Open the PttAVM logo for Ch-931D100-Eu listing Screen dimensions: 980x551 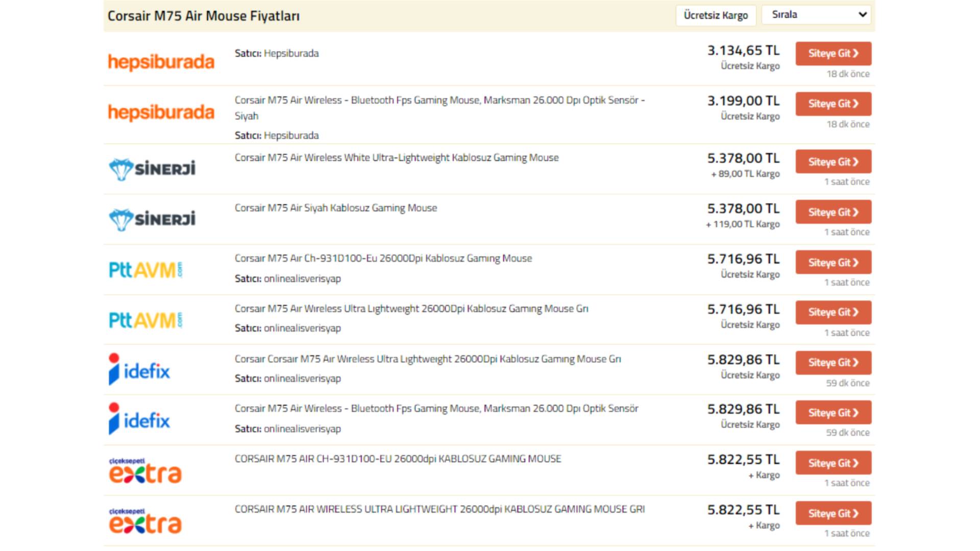tap(146, 270)
